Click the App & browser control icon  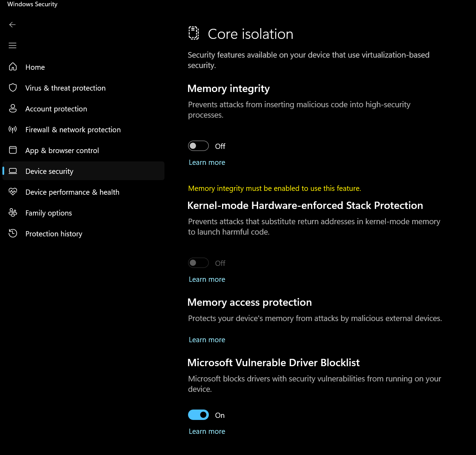point(13,150)
